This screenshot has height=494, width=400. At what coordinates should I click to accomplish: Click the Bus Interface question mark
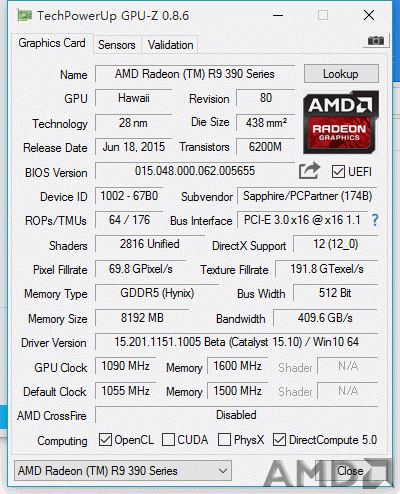click(375, 220)
